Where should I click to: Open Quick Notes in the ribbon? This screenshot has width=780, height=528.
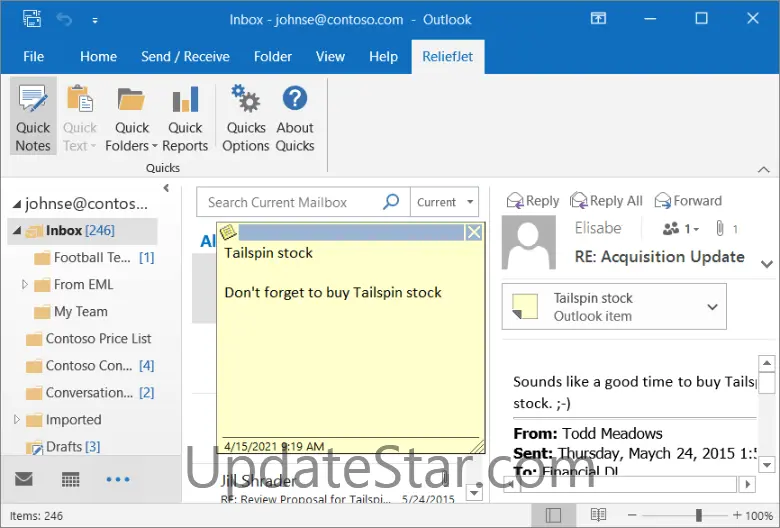click(x=33, y=117)
